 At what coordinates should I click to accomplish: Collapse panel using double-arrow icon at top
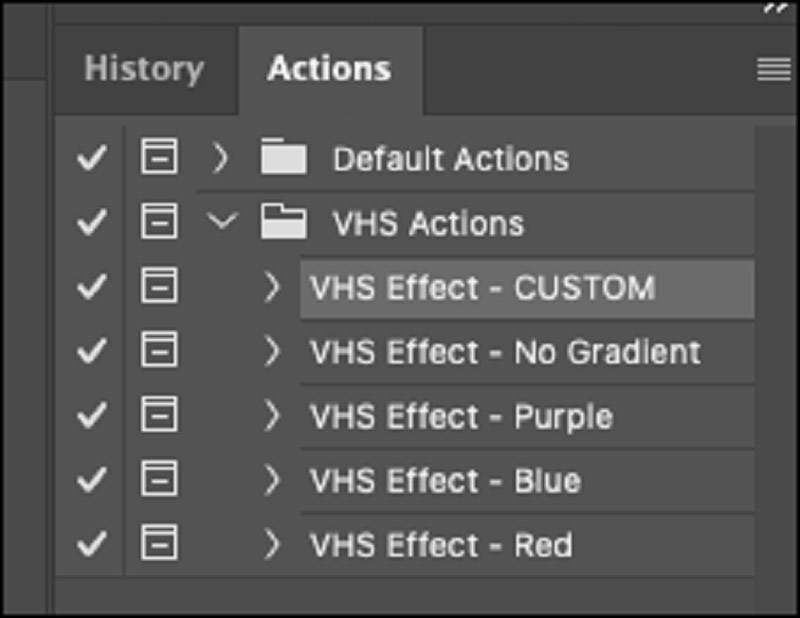pyautogui.click(x=774, y=8)
